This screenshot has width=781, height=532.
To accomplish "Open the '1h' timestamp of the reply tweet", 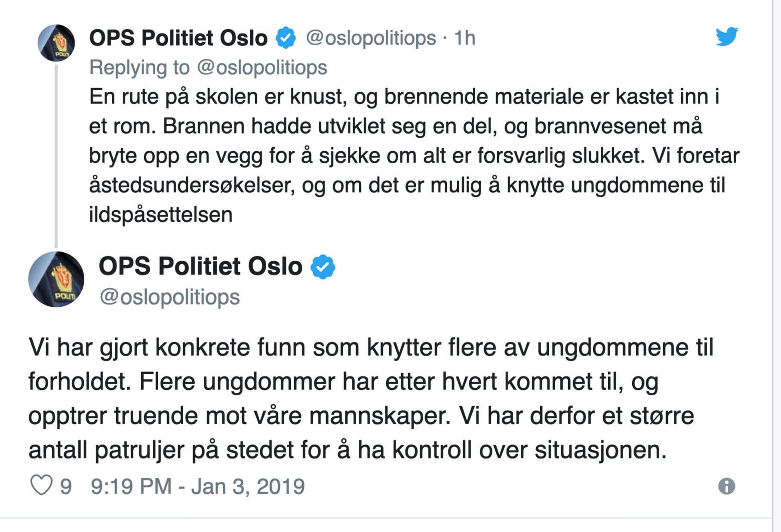I will pos(465,38).
